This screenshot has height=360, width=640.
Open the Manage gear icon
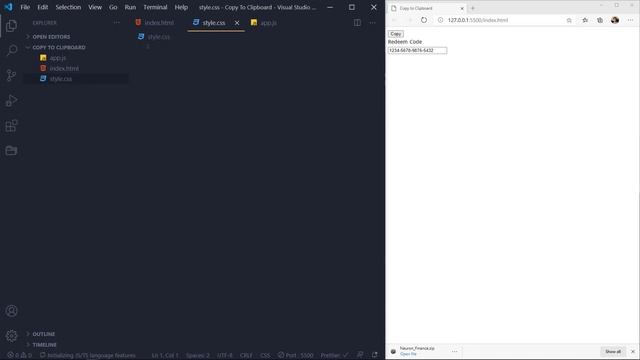point(11,336)
